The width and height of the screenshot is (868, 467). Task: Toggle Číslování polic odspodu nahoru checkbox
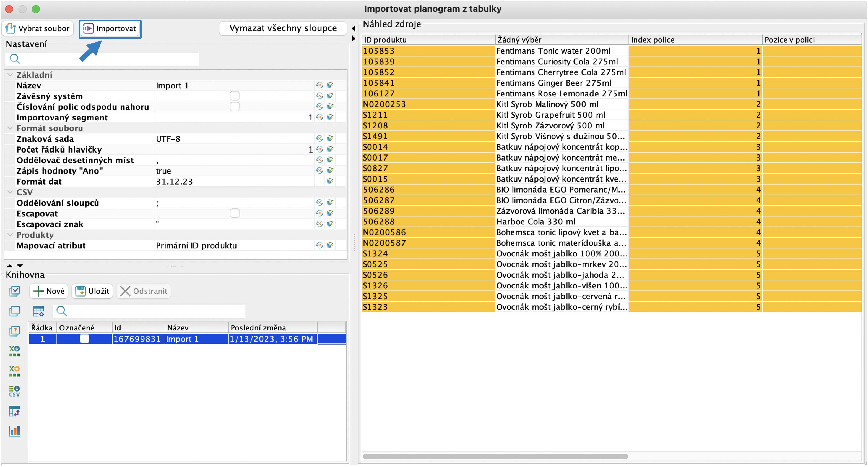235,107
